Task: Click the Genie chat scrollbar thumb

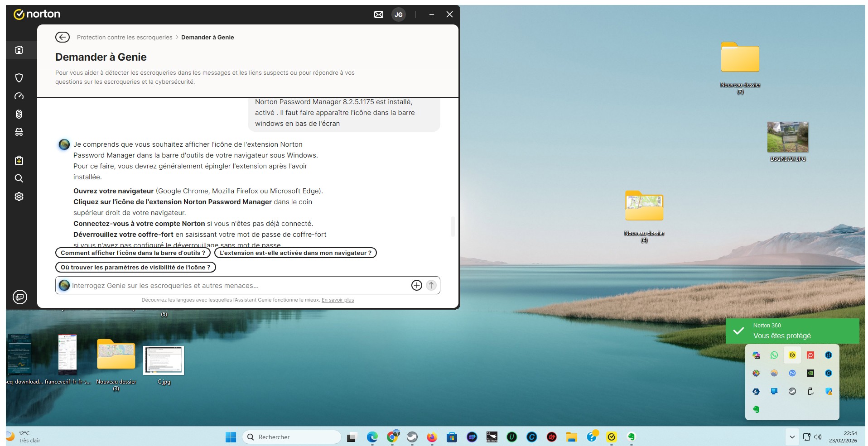Action: (453, 226)
